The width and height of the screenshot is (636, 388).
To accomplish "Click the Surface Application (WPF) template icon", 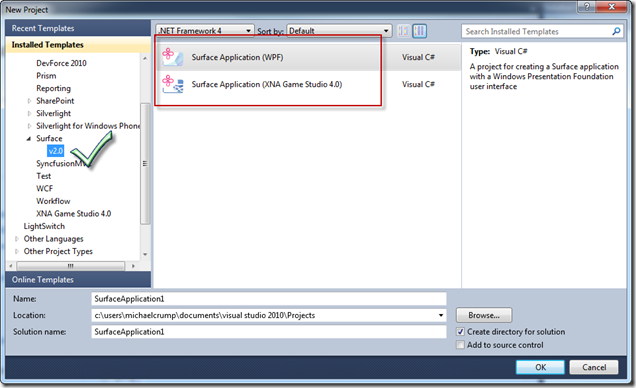I will click(172, 57).
